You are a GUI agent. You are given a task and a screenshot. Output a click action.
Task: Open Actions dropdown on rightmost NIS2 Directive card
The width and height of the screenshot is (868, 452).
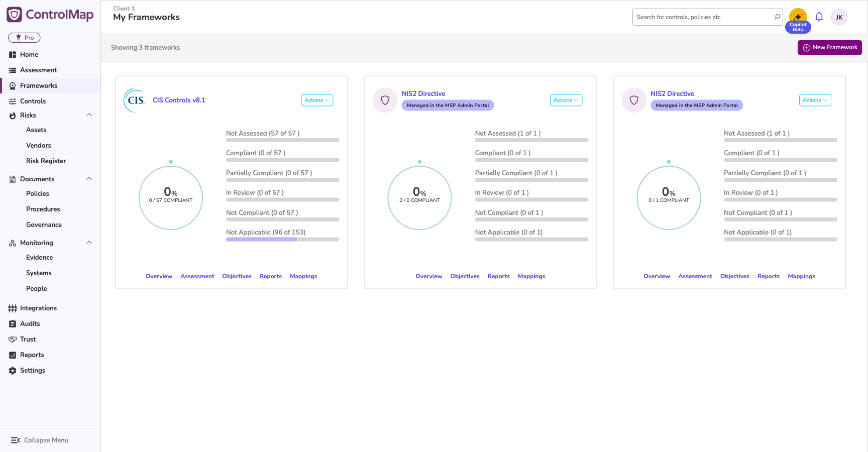pyautogui.click(x=815, y=100)
